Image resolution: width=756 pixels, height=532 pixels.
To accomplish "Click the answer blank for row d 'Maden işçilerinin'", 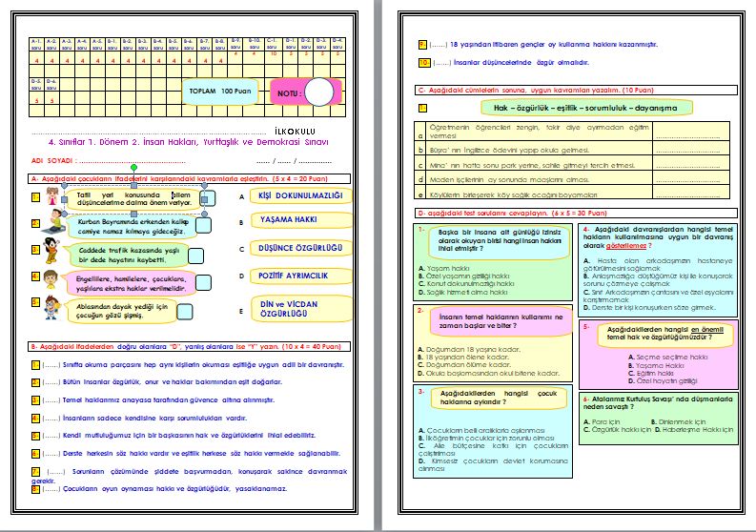I will 691,177.
